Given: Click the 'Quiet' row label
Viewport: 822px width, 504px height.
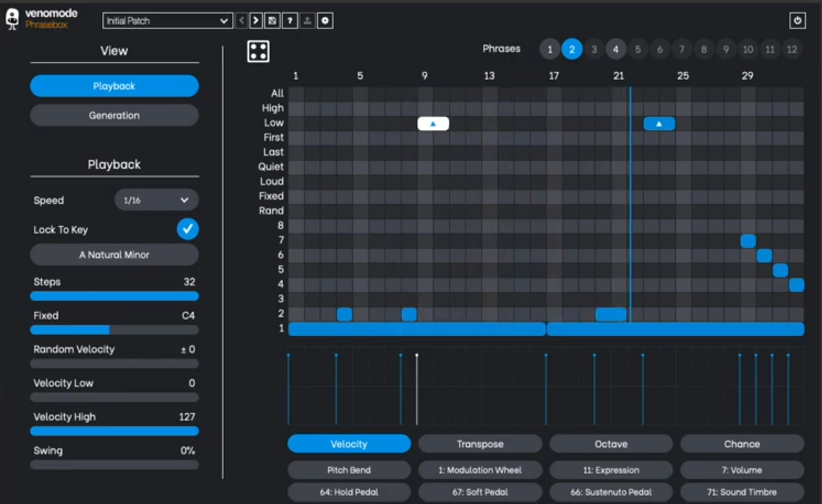Looking at the screenshot, I should pyautogui.click(x=271, y=167).
